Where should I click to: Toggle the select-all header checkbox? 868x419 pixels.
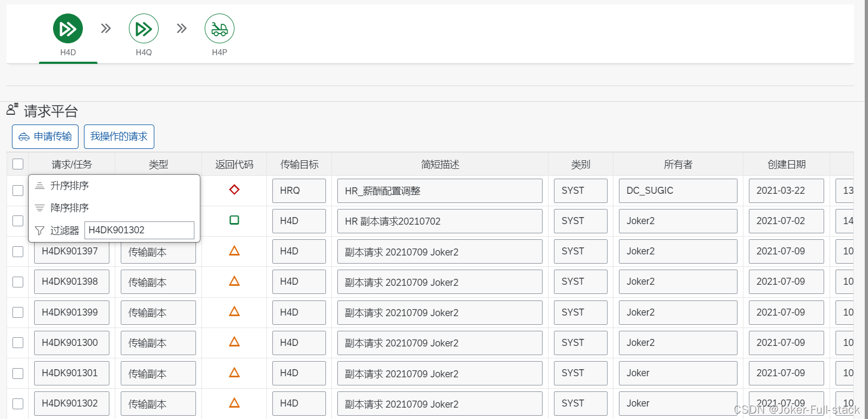(18, 164)
